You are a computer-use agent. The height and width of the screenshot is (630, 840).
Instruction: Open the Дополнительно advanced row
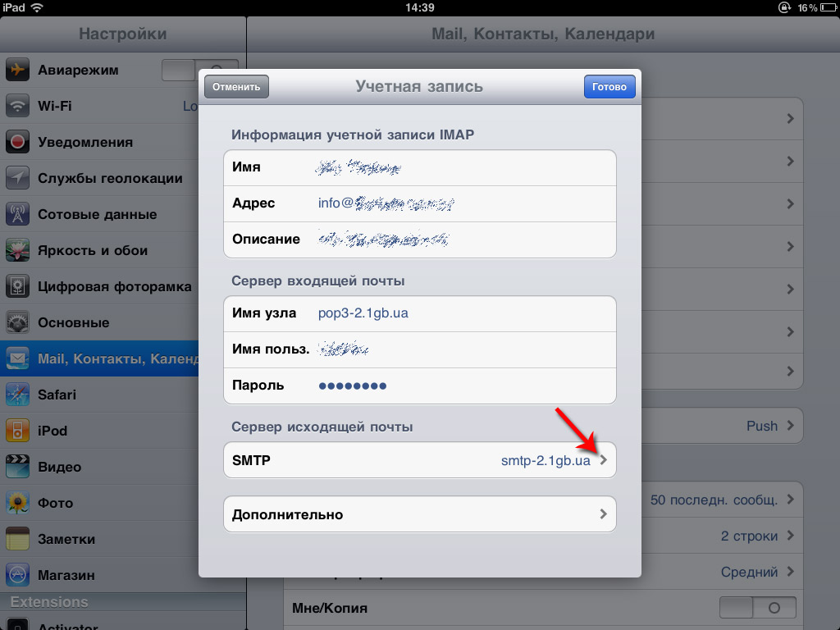point(420,514)
